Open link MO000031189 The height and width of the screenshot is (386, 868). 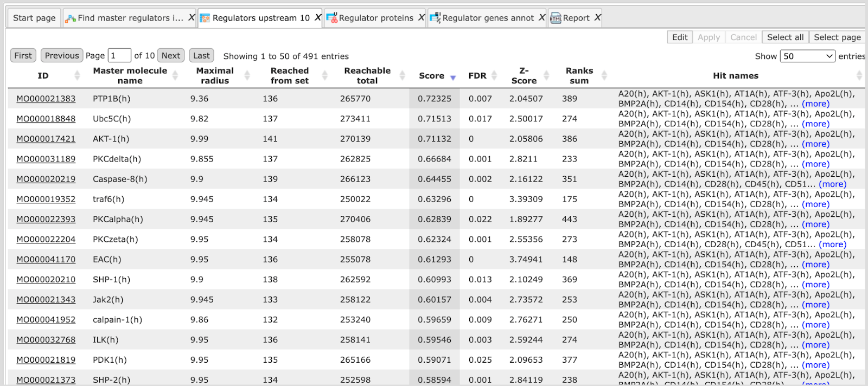pyautogui.click(x=46, y=159)
